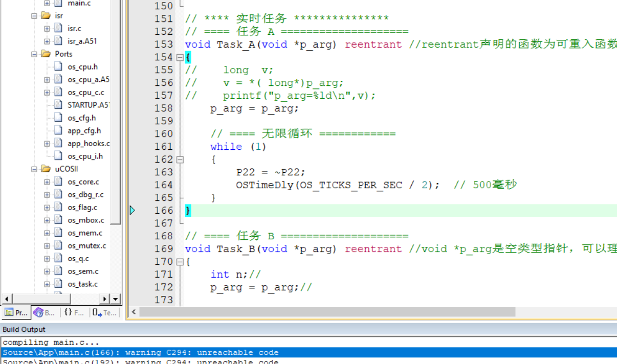Click editor horizontal scrollbar left arrow
617x364 pixels.
[x=134, y=312]
